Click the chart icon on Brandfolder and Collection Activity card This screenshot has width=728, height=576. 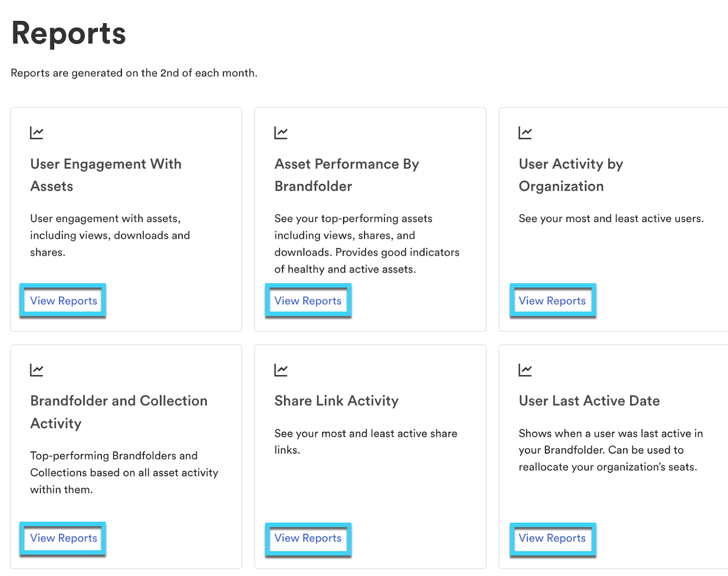[37, 369]
